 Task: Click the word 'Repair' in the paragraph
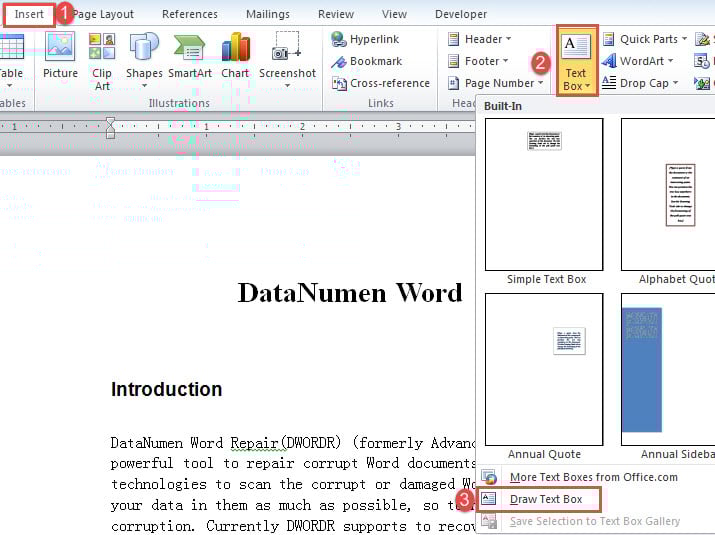click(254, 443)
